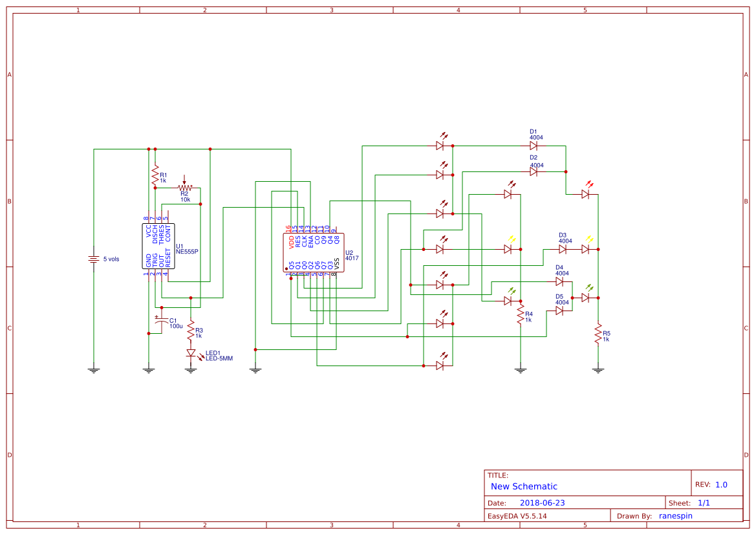
Task: Click the author name ranespin
Action: click(675, 516)
